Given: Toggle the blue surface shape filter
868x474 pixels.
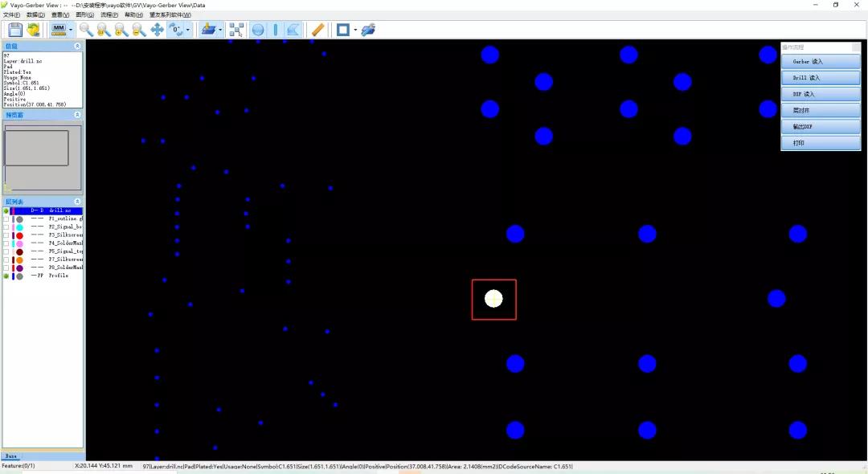Looking at the screenshot, I should (293, 29).
